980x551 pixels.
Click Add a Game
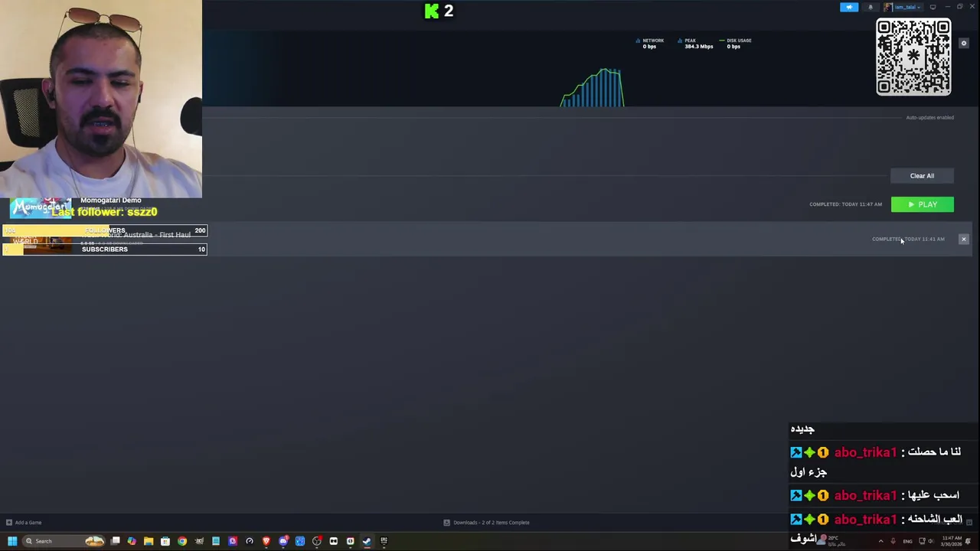[24, 523]
